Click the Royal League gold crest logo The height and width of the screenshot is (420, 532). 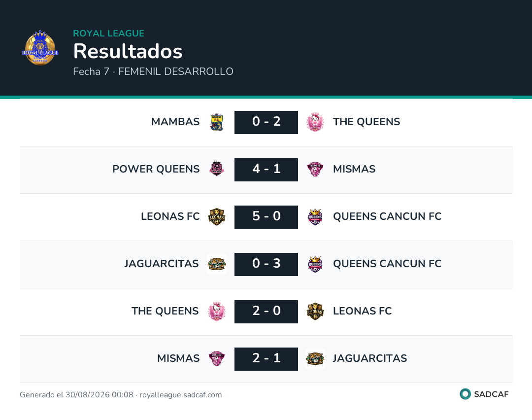coord(40,47)
